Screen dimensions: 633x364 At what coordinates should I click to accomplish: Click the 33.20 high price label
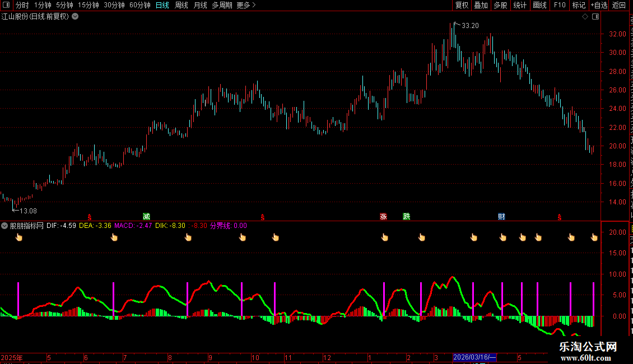471,25
